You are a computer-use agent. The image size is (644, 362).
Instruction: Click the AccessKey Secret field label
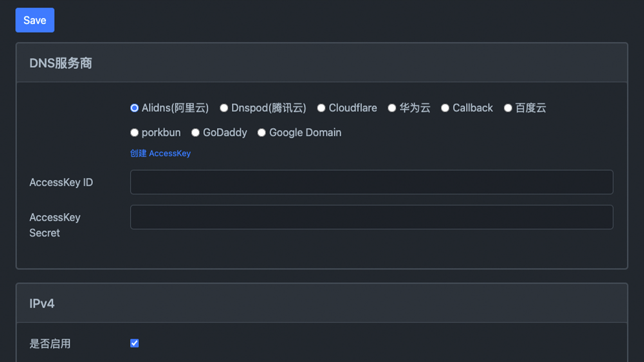coord(54,225)
